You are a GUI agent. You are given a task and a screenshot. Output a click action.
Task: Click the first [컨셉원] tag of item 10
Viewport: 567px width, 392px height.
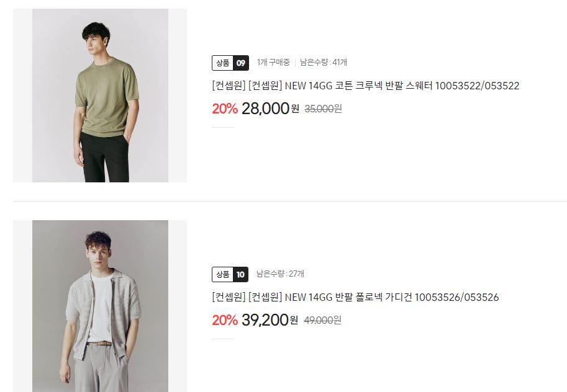pos(229,297)
